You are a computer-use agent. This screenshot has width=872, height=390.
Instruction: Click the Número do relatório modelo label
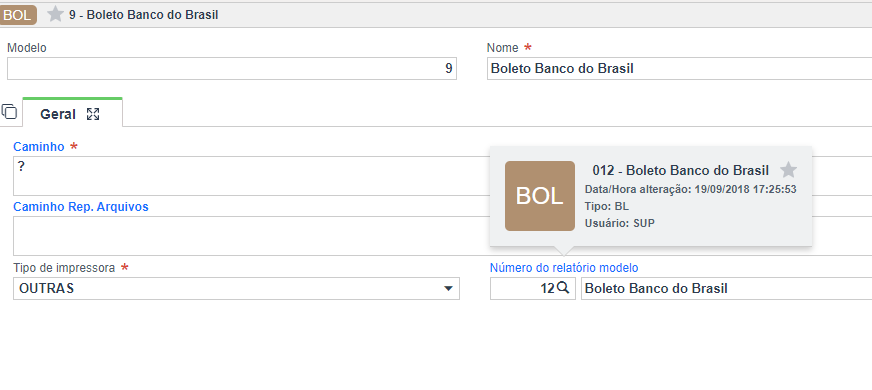pos(564,268)
